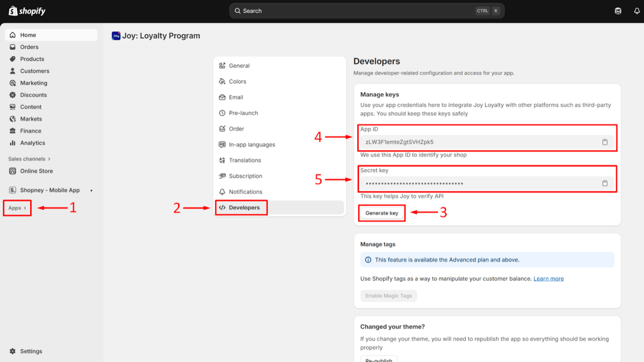
Task: Click the General settings icon
Action: click(222, 66)
